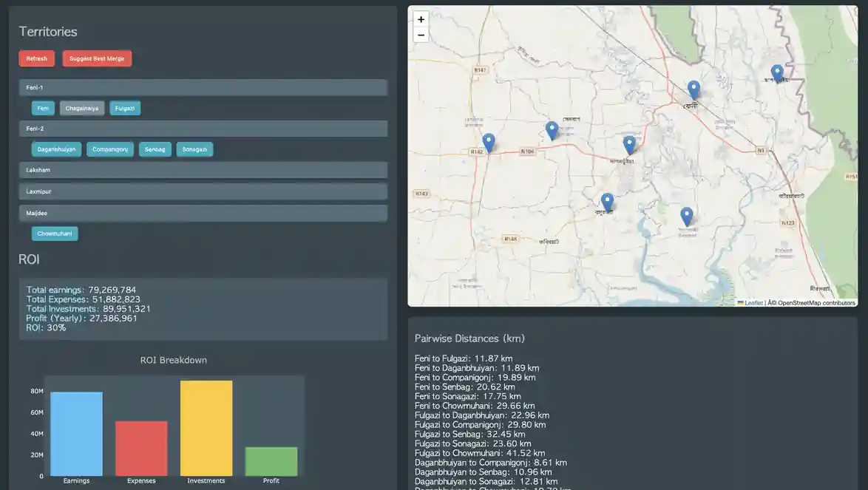Select the marker at the R142 road junction

pyautogui.click(x=489, y=143)
